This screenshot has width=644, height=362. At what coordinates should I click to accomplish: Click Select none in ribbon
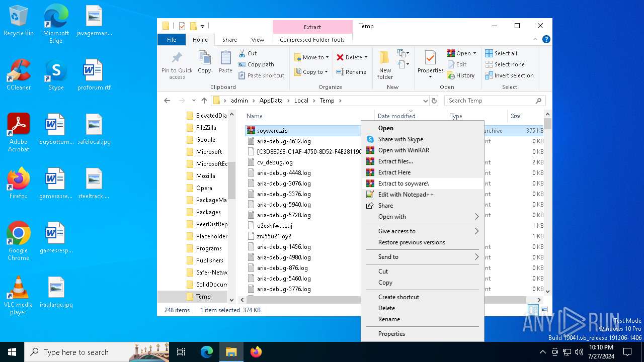coord(505,64)
